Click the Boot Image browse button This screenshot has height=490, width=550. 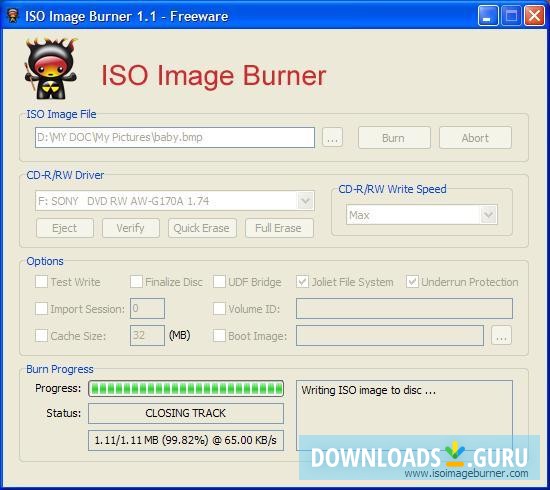(x=501, y=336)
